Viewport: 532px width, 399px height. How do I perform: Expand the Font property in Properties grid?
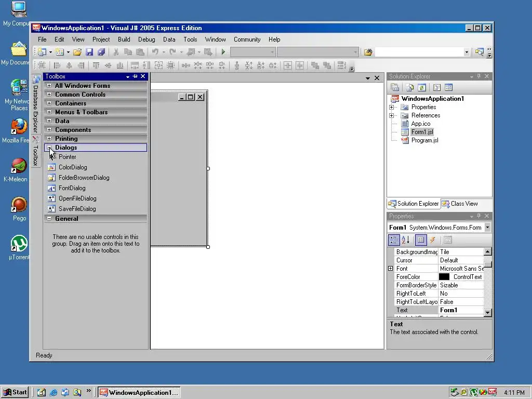tap(391, 269)
